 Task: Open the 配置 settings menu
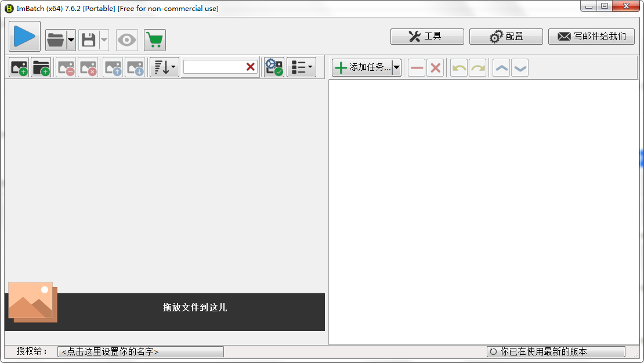[x=506, y=37]
